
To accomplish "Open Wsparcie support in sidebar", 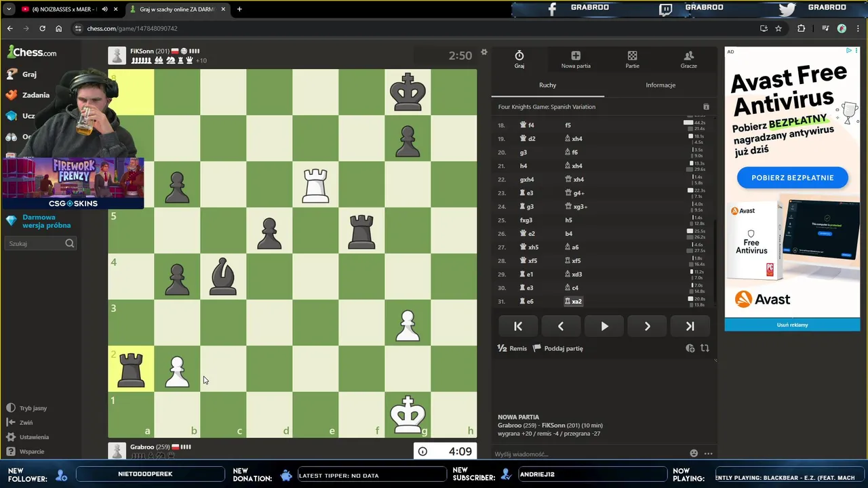I will 26,451.
